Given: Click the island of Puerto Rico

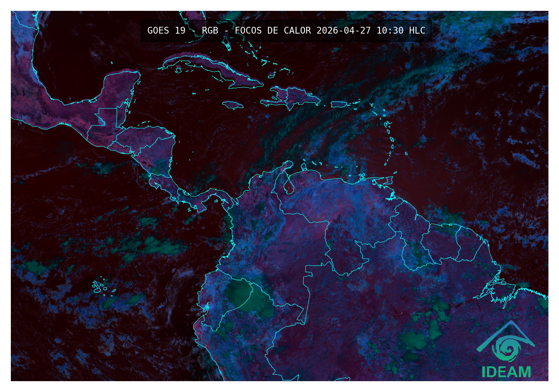Looking at the screenshot, I should (x=339, y=104).
